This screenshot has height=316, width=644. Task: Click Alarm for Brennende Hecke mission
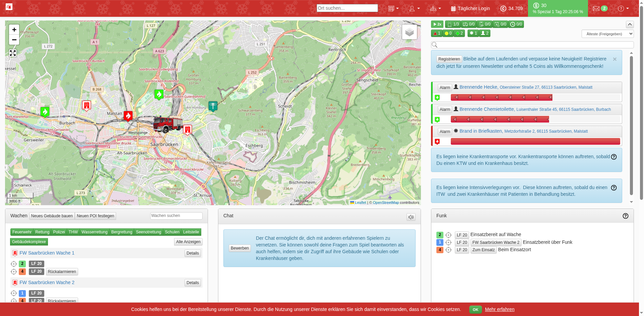tap(445, 88)
